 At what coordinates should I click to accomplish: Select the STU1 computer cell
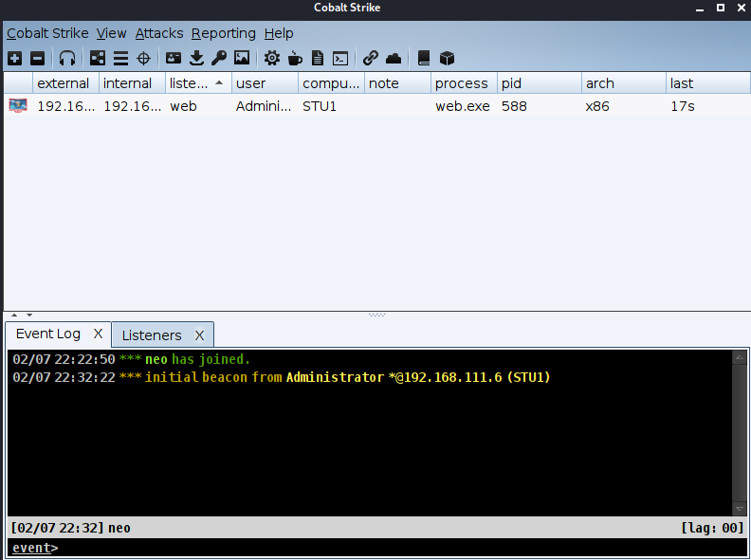(x=332, y=106)
